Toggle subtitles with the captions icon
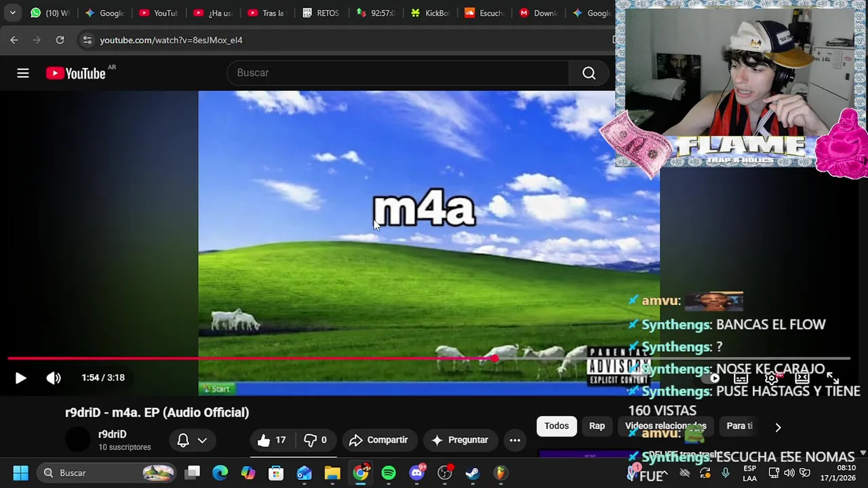 (x=741, y=378)
